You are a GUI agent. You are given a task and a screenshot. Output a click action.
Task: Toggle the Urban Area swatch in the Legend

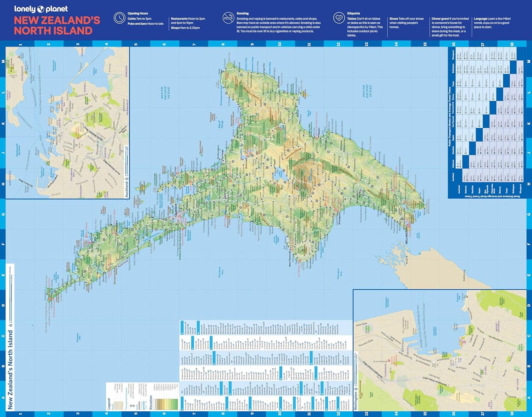coord(139,405)
